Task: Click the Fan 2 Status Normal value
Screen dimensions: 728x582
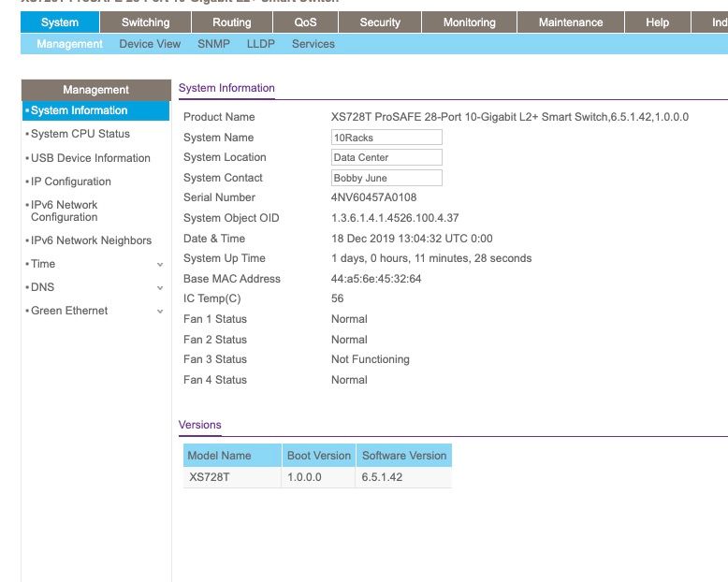Action: [x=349, y=340]
